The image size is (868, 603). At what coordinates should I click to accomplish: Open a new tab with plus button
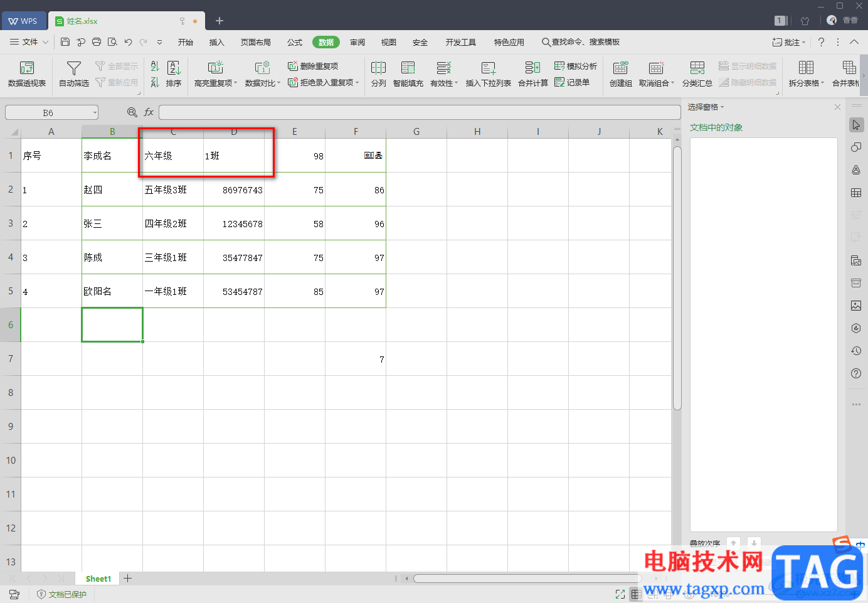(220, 21)
